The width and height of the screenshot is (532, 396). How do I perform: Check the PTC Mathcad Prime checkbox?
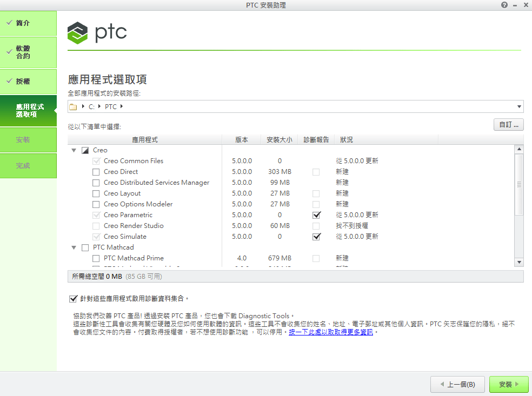click(96, 258)
